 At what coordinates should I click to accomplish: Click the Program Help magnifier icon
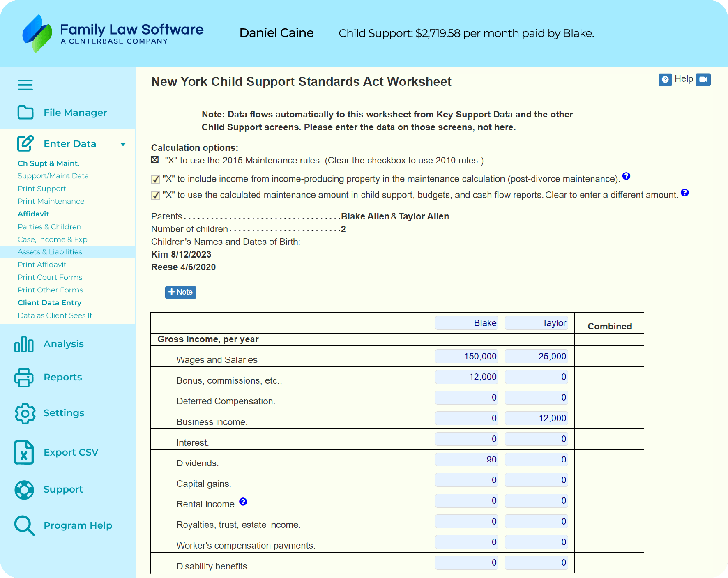coord(24,525)
